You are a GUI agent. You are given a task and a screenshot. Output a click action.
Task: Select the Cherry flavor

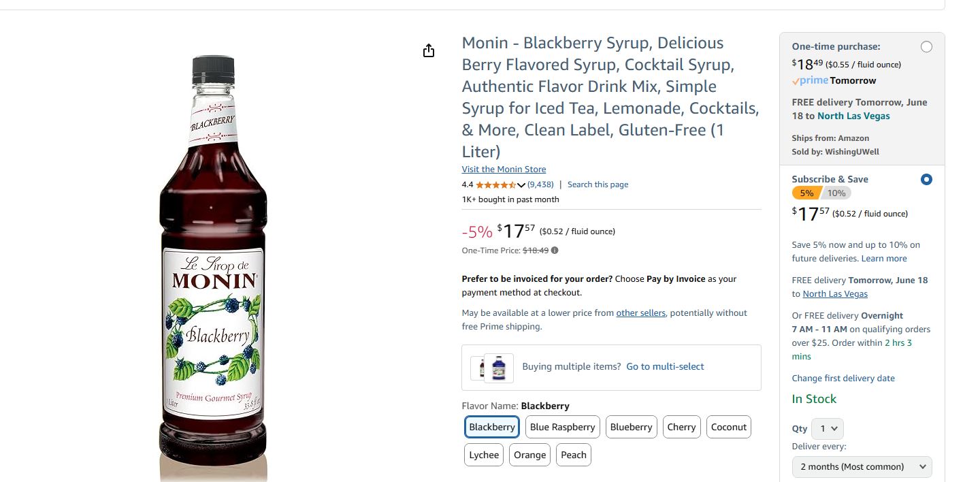pyautogui.click(x=681, y=427)
